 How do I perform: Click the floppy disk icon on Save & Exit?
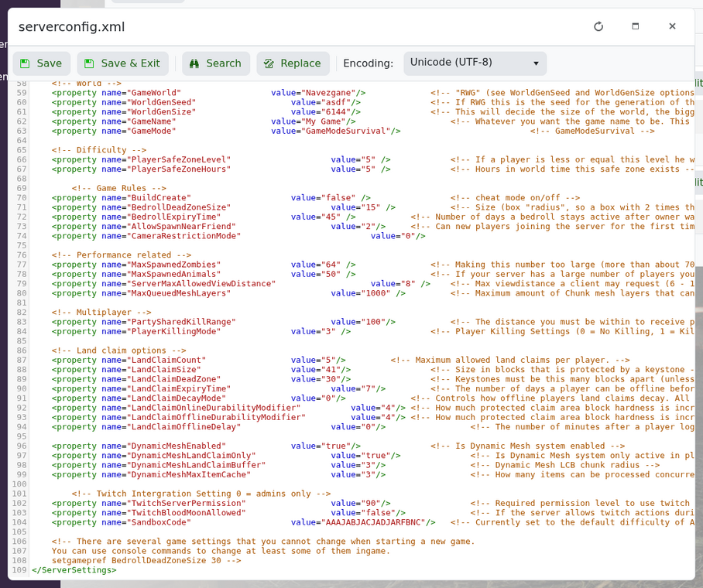(89, 63)
